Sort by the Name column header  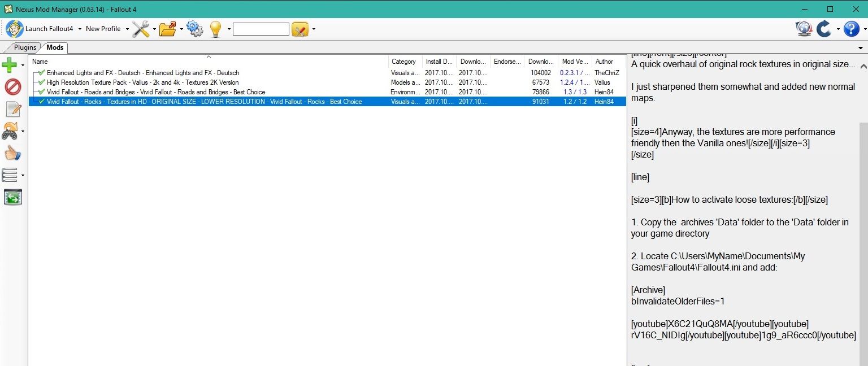(x=209, y=62)
